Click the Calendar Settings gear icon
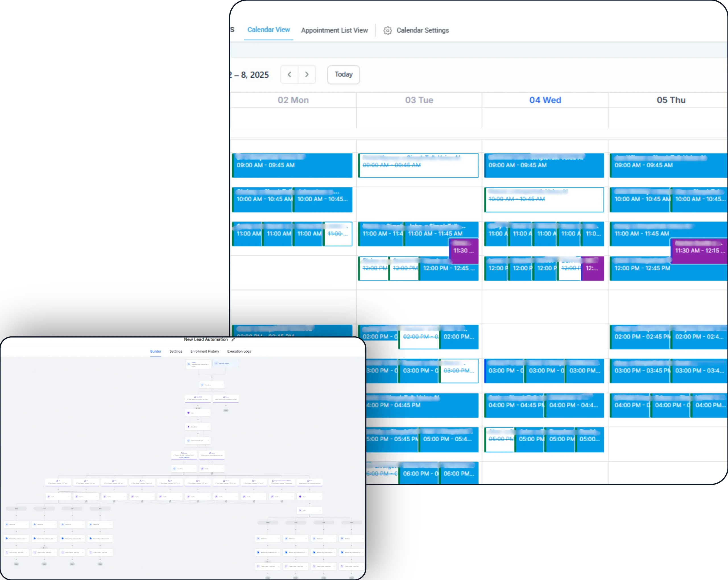This screenshot has height=580, width=728. coord(387,31)
